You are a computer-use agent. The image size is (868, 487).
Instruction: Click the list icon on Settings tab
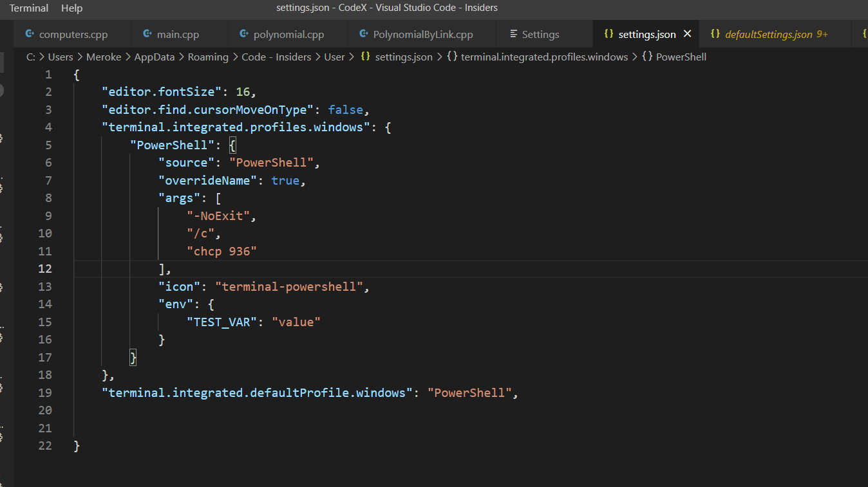(x=513, y=34)
